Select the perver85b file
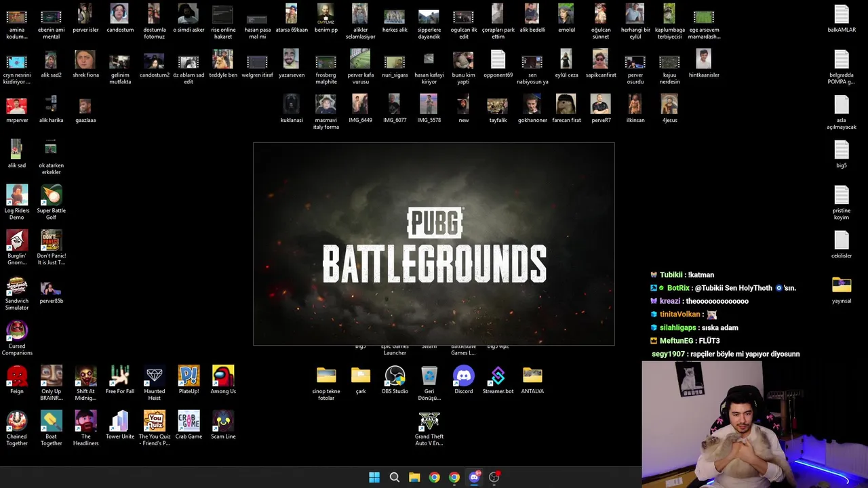The image size is (868, 488). (52, 290)
